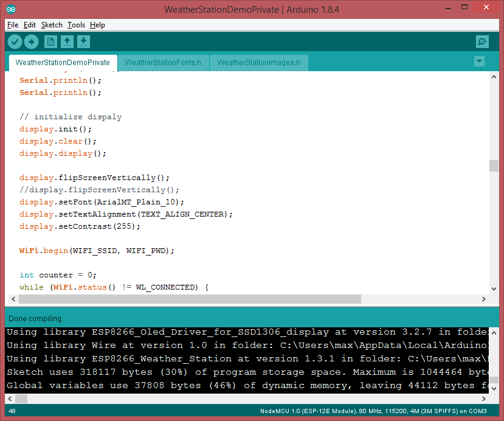Open the File menu

[13, 25]
